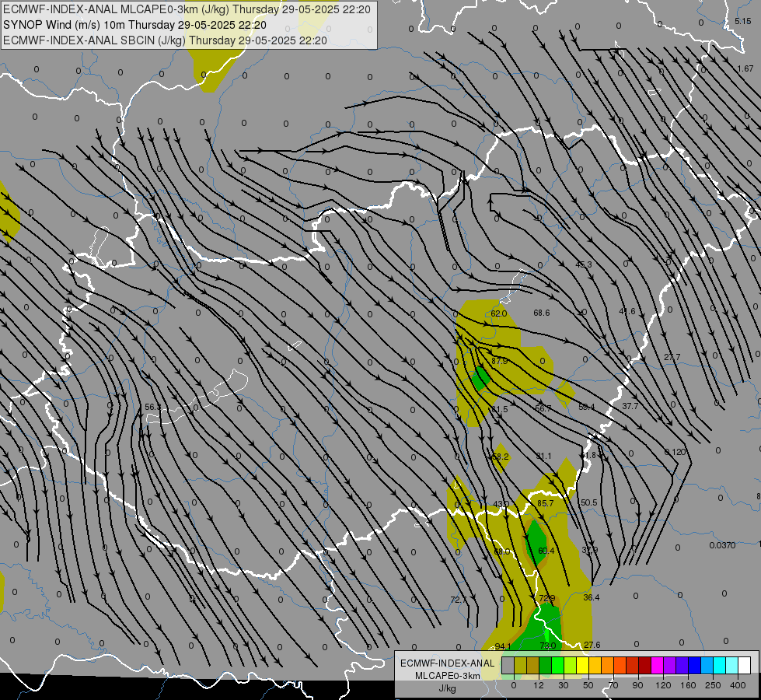Click the map value 68.0
The image size is (761, 700).
coord(502,552)
